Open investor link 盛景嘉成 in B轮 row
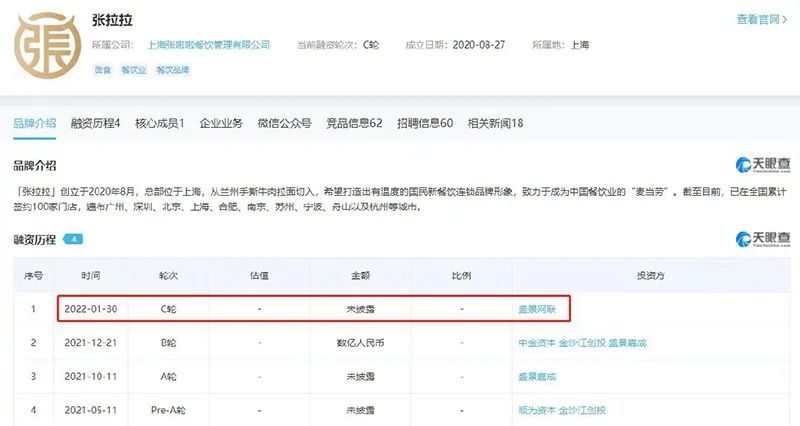Image resolution: width=800 pixels, height=426 pixels. pyautogui.click(x=628, y=343)
